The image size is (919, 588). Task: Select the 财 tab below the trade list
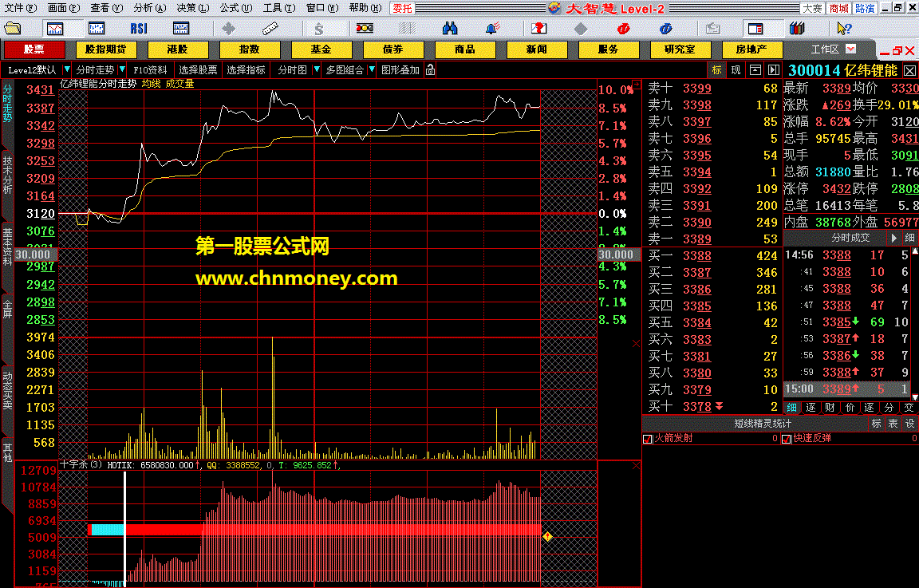tap(830, 408)
